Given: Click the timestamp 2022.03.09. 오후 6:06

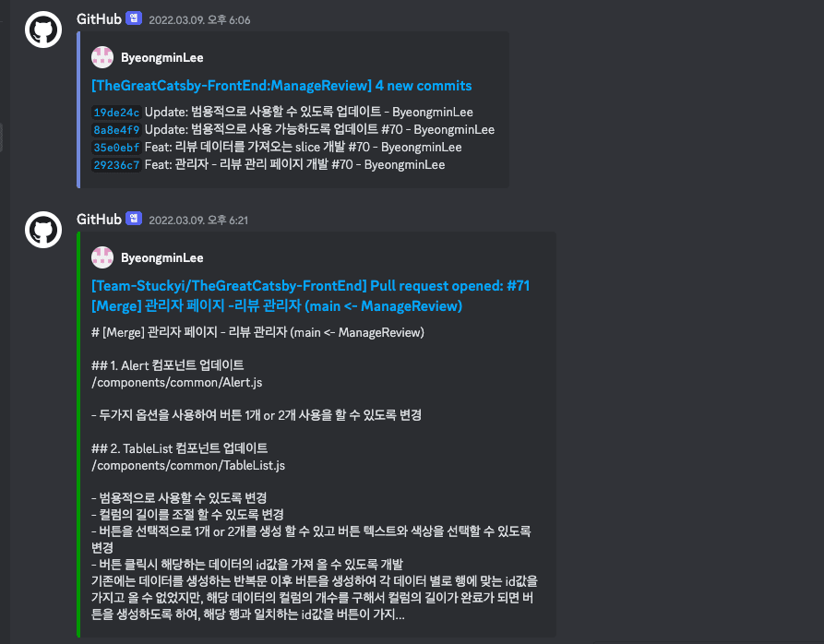Looking at the screenshot, I should pos(199,20).
